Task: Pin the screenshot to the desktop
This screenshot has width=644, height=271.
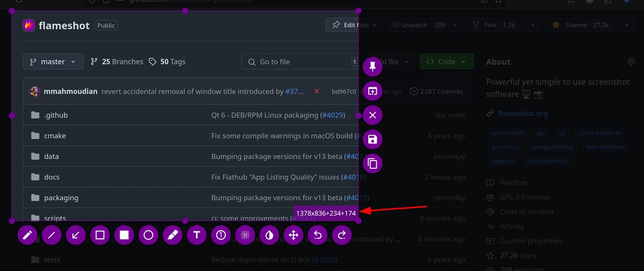Action: pyautogui.click(x=372, y=67)
